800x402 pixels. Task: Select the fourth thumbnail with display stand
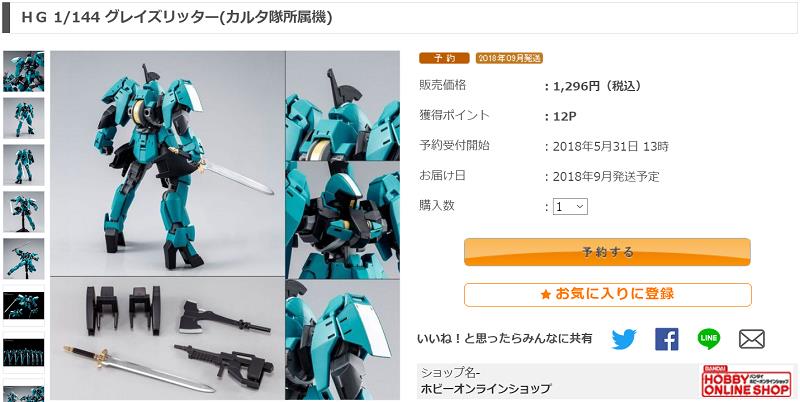(23, 212)
